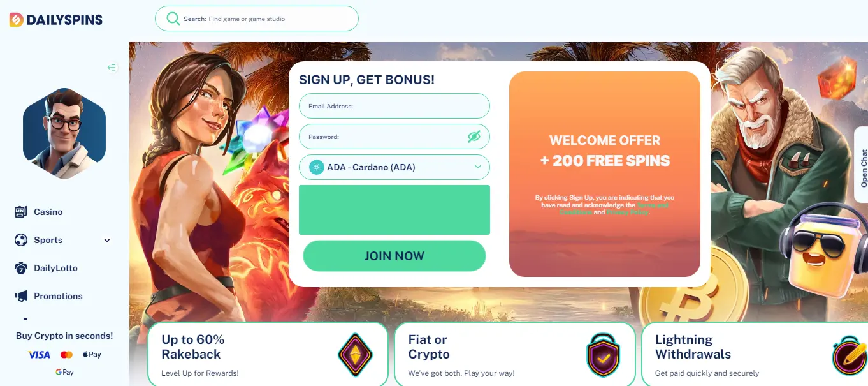Click the Sports soccer ball icon

point(21,240)
